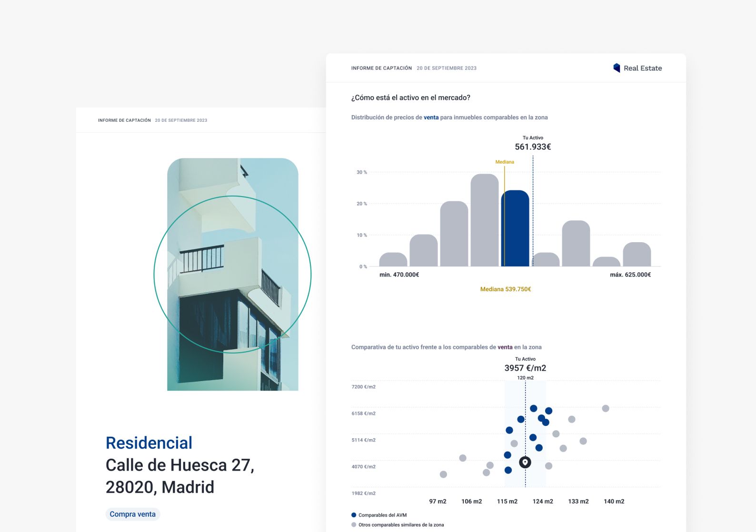The width and height of the screenshot is (756, 532).
Task: Click the min. 470.000€ label
Action: point(399,275)
